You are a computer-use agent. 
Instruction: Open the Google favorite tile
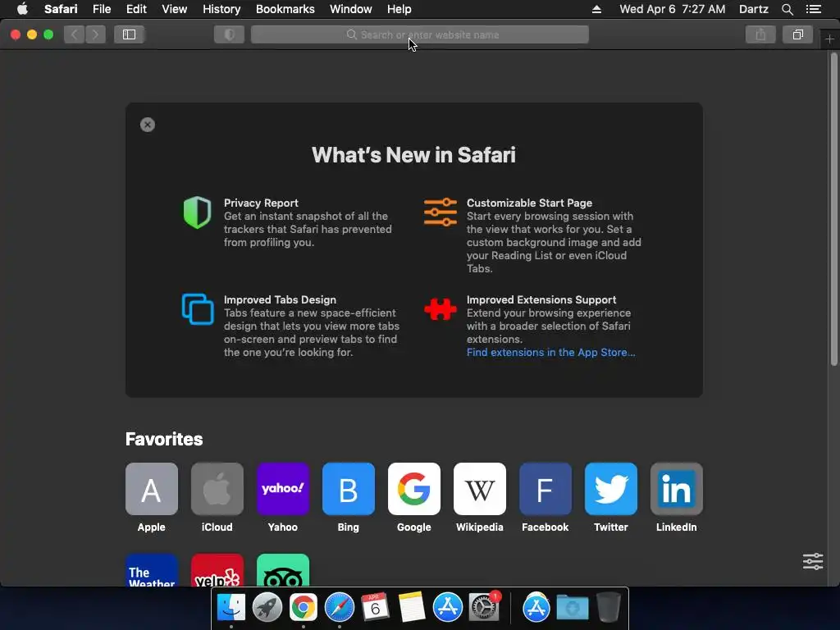pyautogui.click(x=414, y=489)
